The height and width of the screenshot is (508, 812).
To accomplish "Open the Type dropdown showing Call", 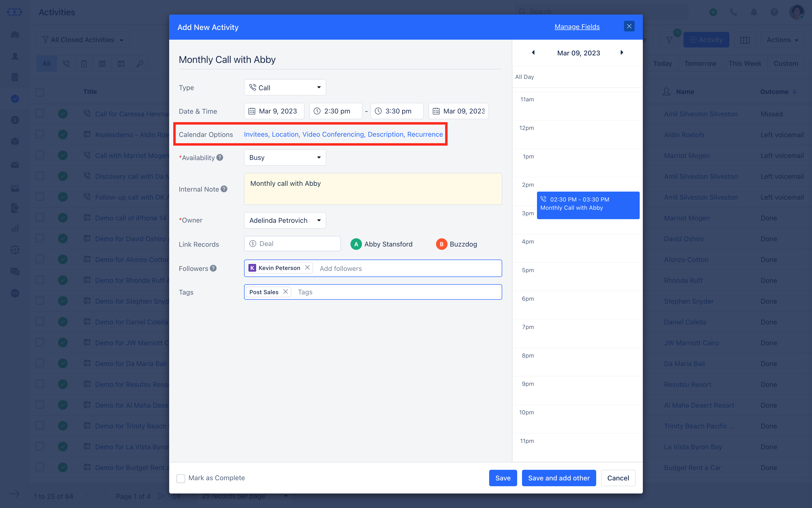I will tap(285, 87).
